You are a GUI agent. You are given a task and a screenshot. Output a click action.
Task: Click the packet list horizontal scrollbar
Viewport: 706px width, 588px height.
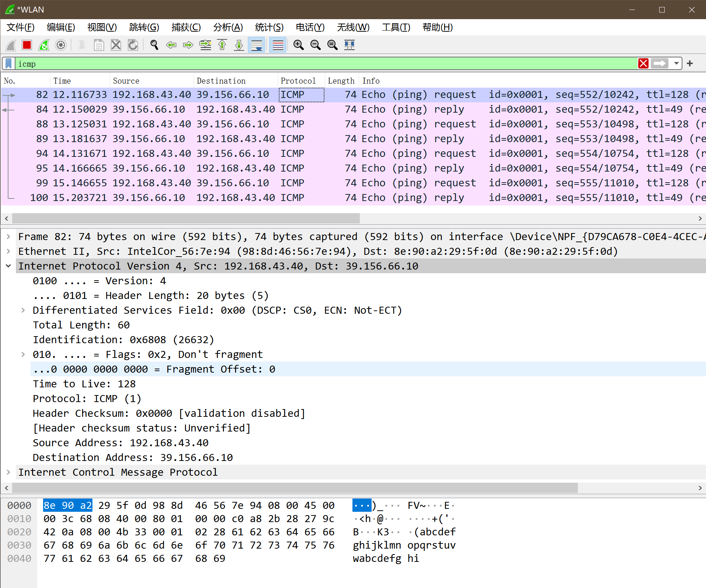[x=186, y=218]
